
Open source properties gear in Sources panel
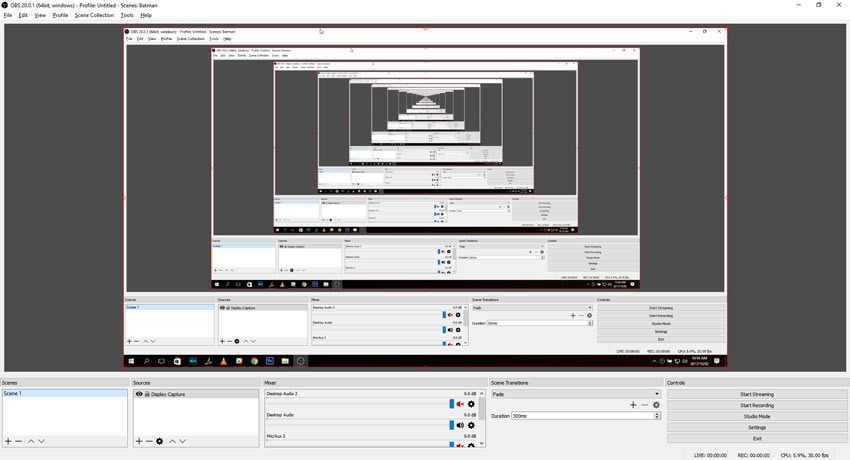159,441
